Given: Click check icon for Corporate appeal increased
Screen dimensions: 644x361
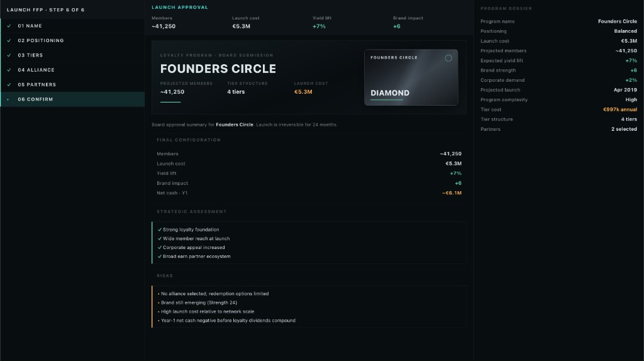Looking at the screenshot, I should tap(160, 248).
